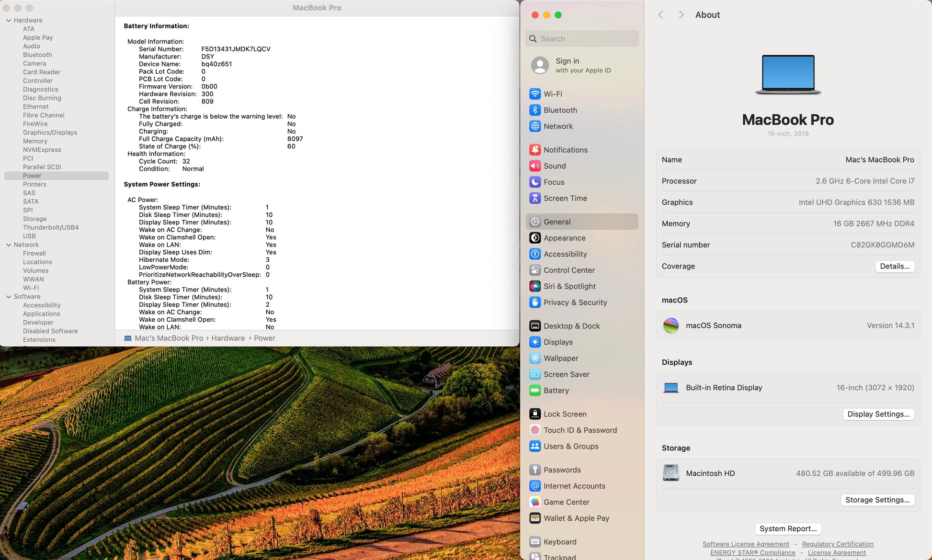Collapse the Software tree section
The image size is (932, 560).
tap(9, 297)
